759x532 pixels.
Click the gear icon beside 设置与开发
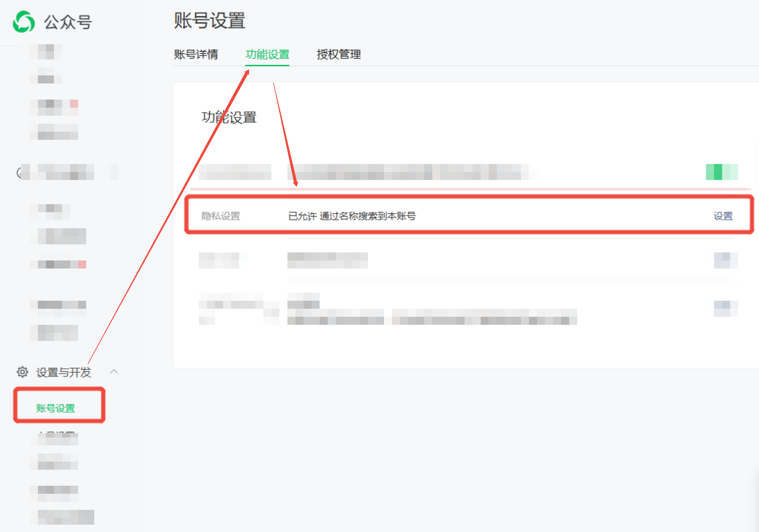click(22, 372)
